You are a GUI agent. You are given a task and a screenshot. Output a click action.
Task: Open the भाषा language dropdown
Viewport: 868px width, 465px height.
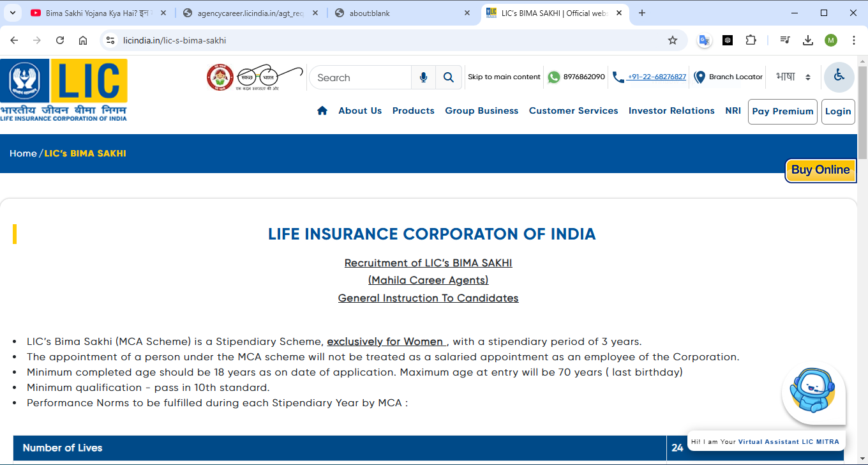coord(793,77)
